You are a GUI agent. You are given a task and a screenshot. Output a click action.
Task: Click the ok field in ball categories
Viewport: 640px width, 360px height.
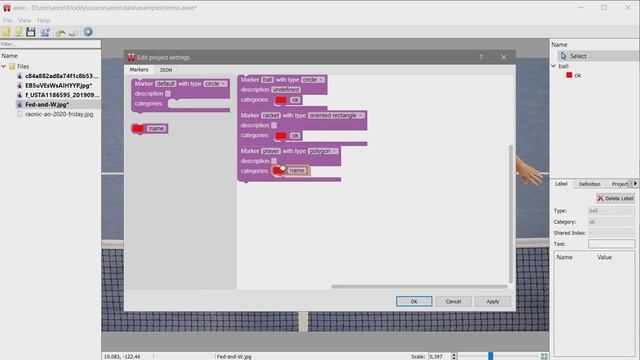coord(295,100)
